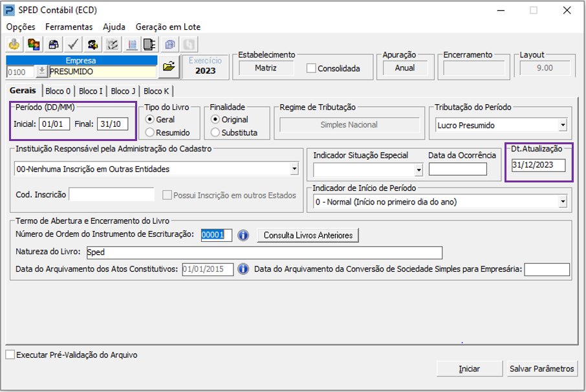Select the Geral radio button
586x392 pixels.
click(x=149, y=119)
